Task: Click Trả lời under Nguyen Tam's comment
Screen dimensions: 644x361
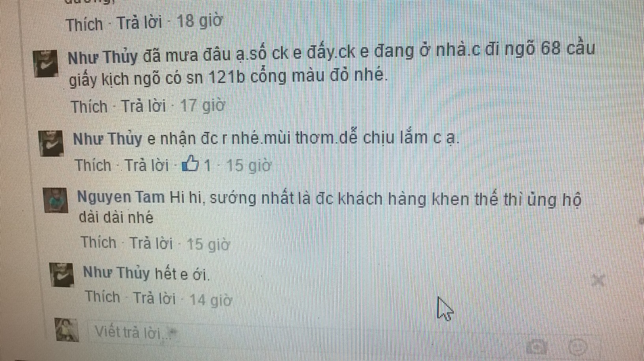Action: click(x=152, y=243)
